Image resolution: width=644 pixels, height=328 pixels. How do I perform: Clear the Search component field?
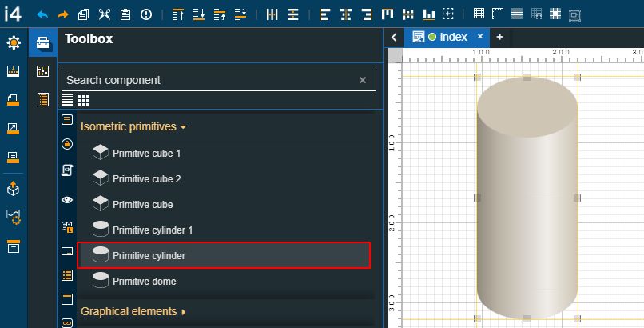tap(362, 80)
